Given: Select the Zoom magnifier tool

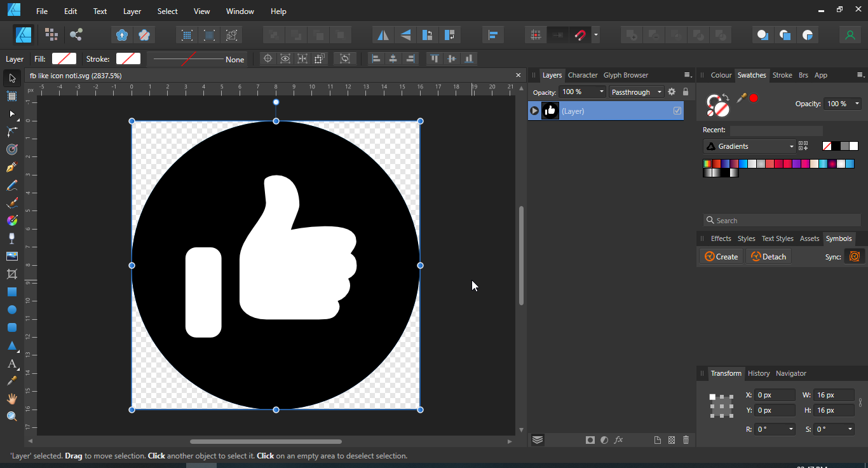Looking at the screenshot, I should pyautogui.click(x=11, y=416).
